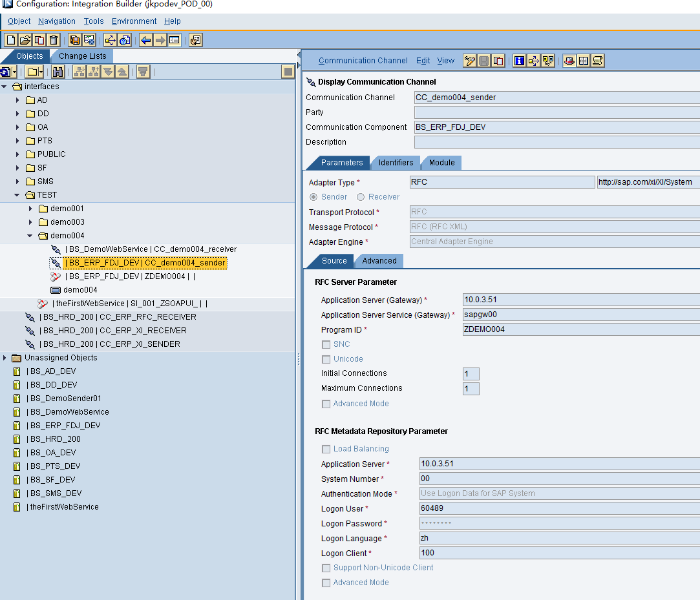Click the Communication Channel menu link
This screenshot has height=600, width=700.
pyautogui.click(x=363, y=60)
